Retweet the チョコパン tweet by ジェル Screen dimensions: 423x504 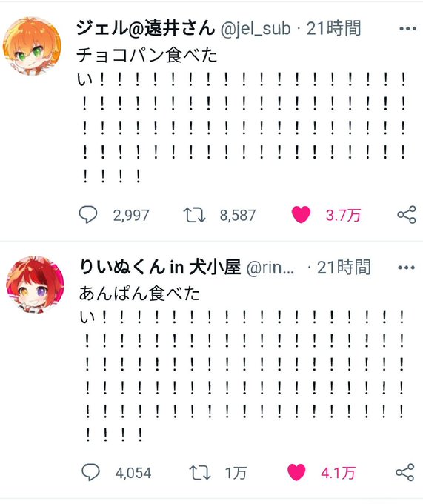coord(194,215)
